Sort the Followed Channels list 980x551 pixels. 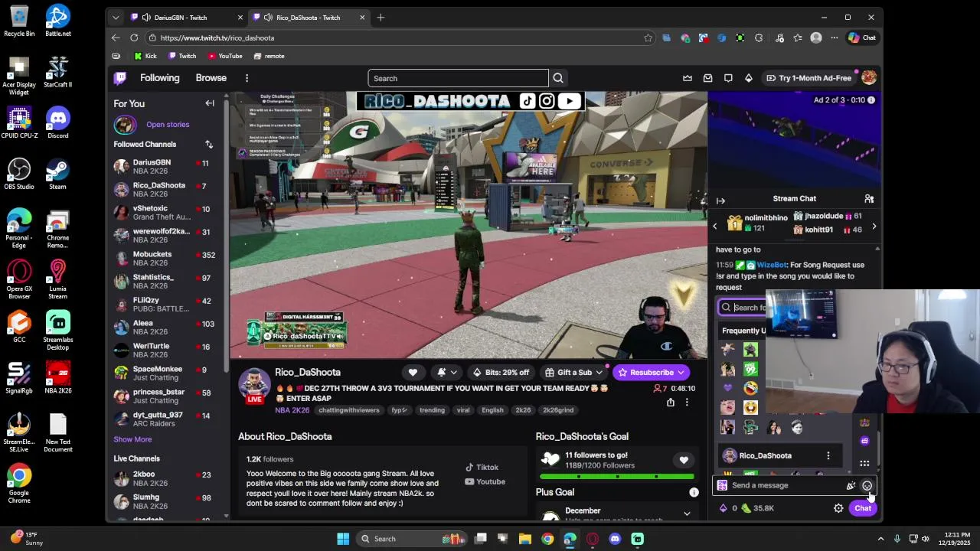209,144
